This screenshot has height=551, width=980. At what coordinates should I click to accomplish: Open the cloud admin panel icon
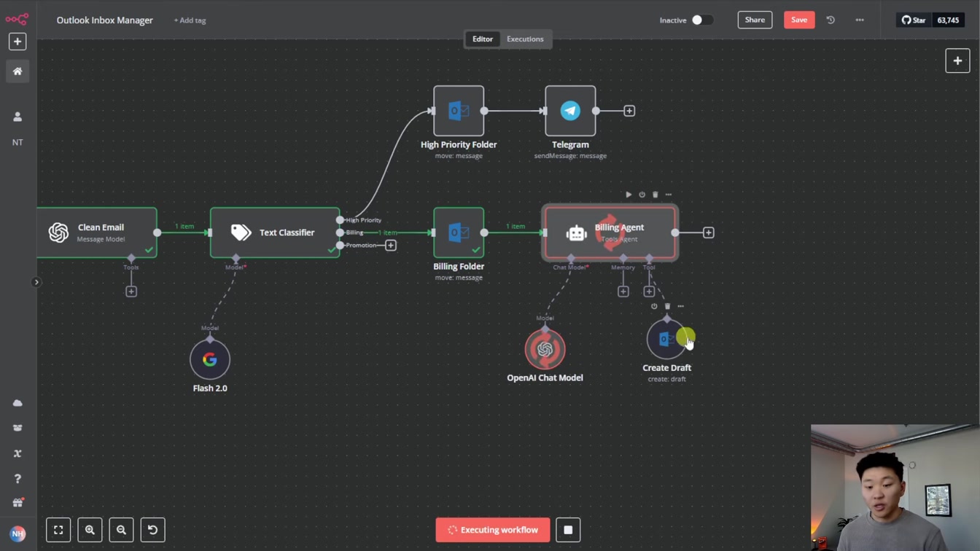(x=17, y=403)
